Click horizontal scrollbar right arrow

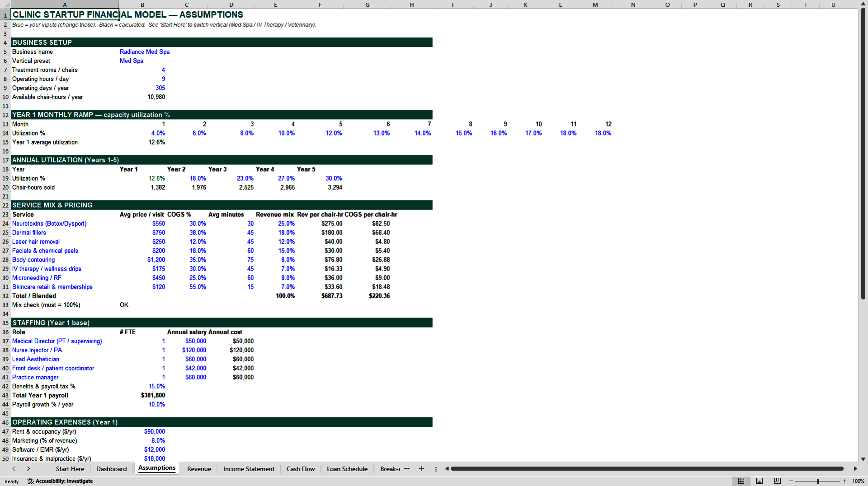coord(855,469)
